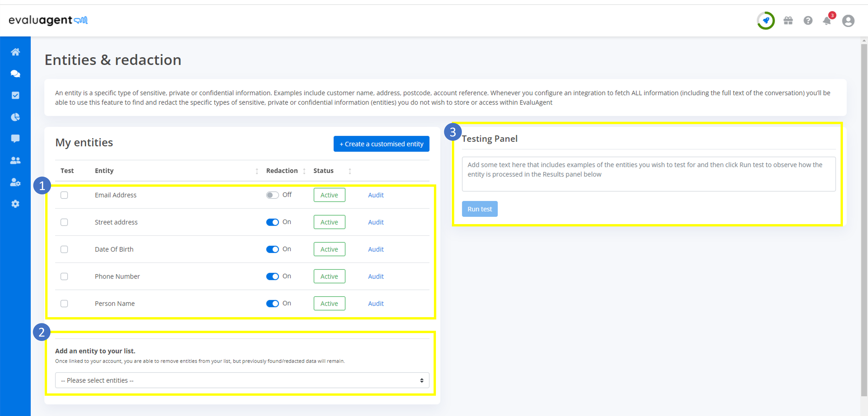Open the checkmark evaluations sidebar icon
This screenshot has width=868, height=416.
pos(15,95)
